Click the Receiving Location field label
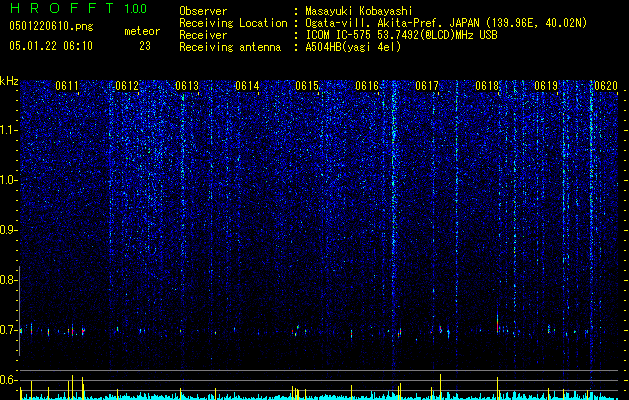 point(233,23)
